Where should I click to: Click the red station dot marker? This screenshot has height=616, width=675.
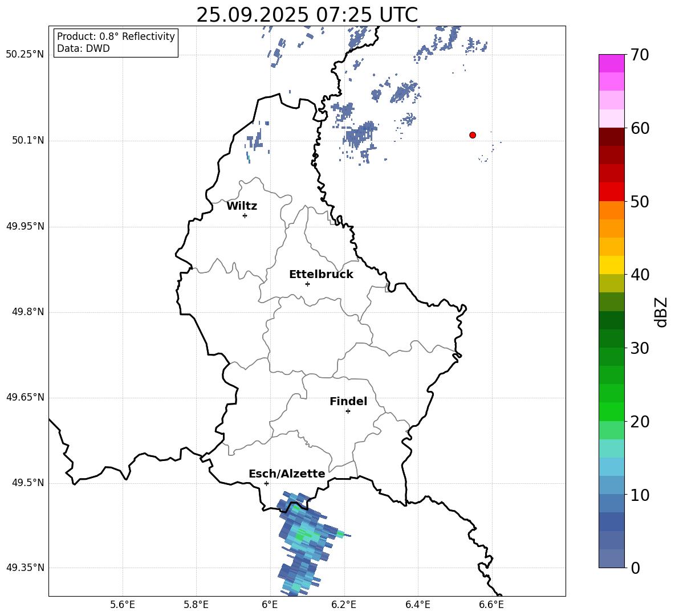[472, 135]
